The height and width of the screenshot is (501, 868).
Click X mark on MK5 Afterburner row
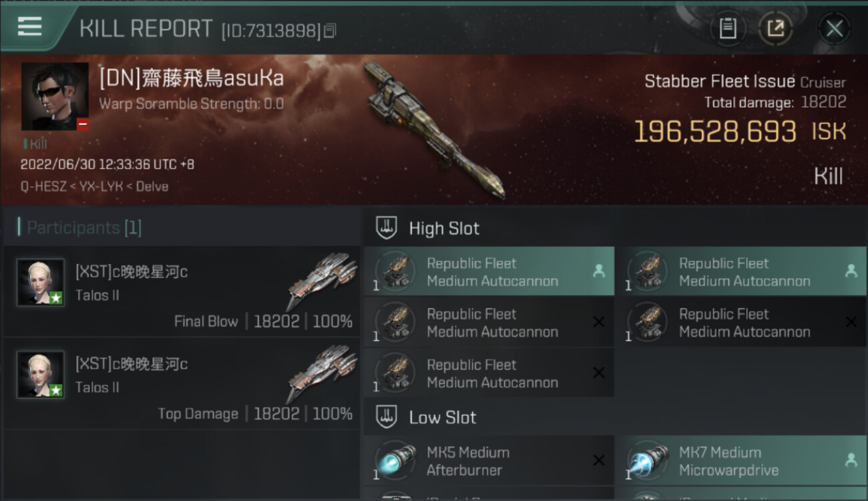click(x=599, y=460)
